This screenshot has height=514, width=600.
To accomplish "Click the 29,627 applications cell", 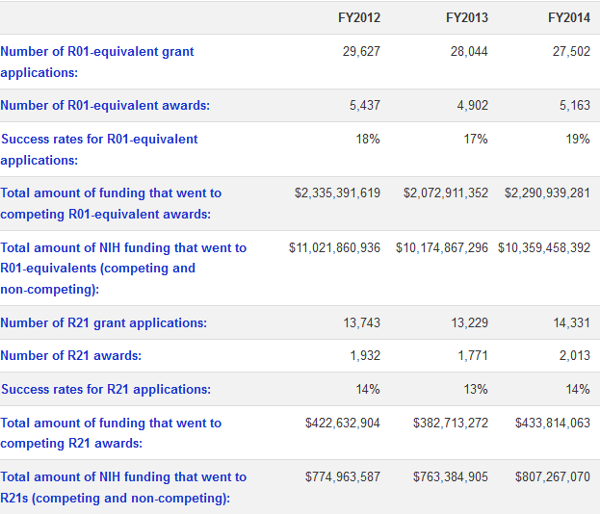I will point(361,51).
